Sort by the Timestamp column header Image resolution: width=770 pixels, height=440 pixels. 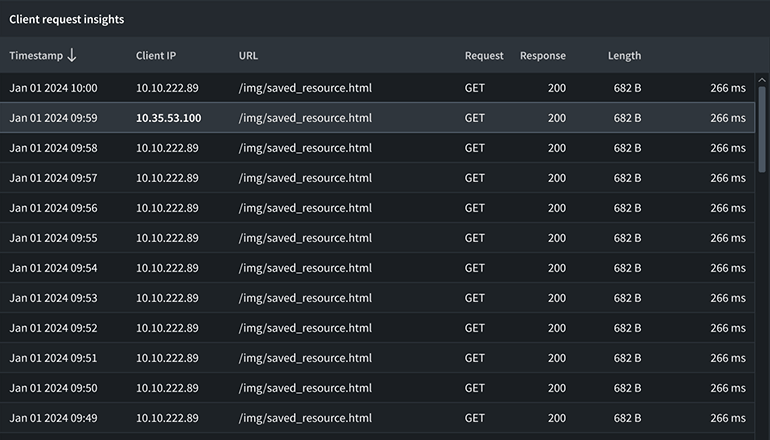coord(35,56)
